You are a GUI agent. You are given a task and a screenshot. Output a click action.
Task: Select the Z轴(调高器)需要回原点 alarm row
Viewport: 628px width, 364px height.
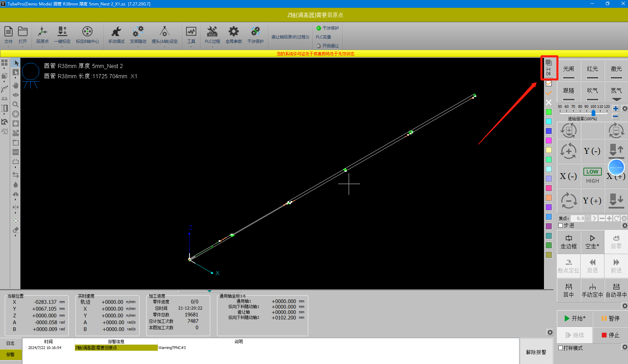point(270,348)
